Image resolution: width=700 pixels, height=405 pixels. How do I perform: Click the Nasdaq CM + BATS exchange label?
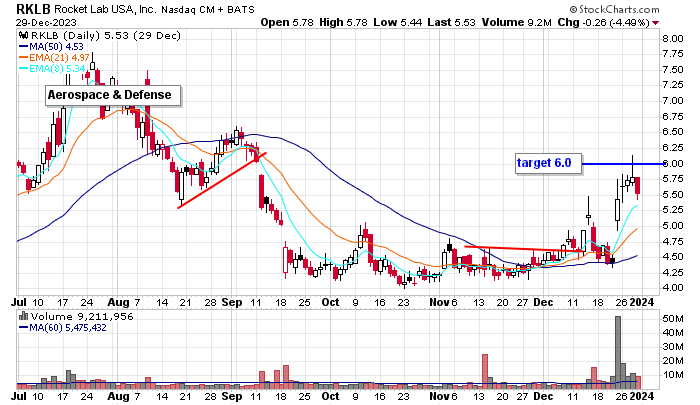coord(208,9)
